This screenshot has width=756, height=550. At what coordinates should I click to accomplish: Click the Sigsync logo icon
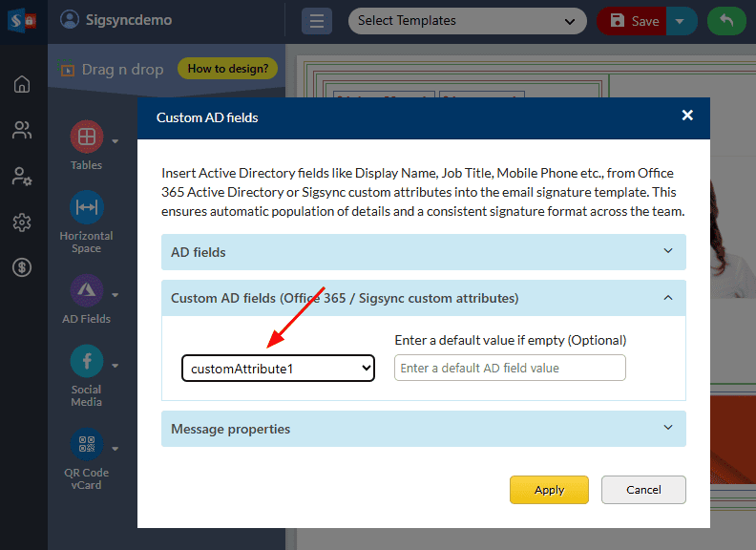(22, 21)
